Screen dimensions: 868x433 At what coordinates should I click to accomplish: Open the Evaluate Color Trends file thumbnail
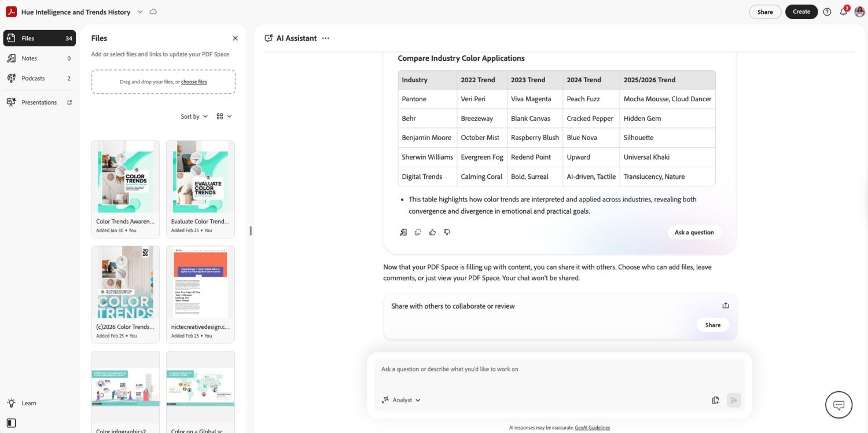coord(200,189)
